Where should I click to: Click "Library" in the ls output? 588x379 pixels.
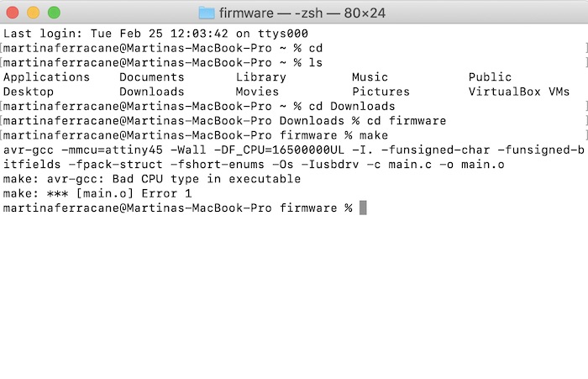pos(260,77)
